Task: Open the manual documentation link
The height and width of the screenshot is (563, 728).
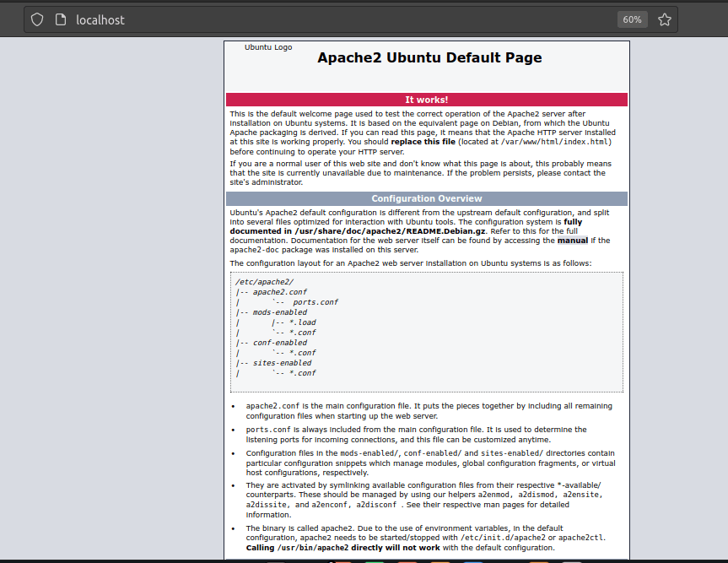Action: 573,241
